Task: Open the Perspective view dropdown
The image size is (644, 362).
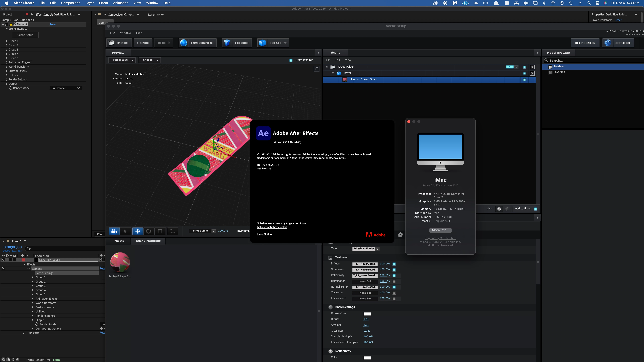Action: (x=122, y=60)
